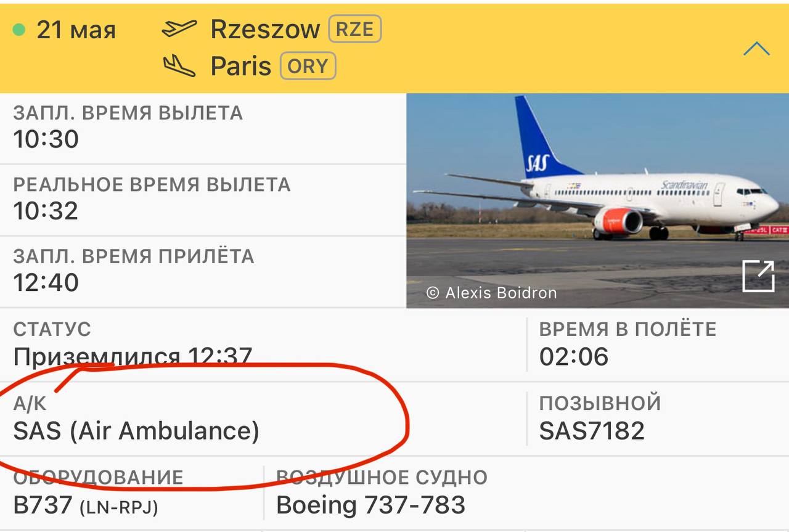Image resolution: width=789 pixels, height=532 pixels.
Task: Select the 21 мая flight date
Action: (76, 30)
